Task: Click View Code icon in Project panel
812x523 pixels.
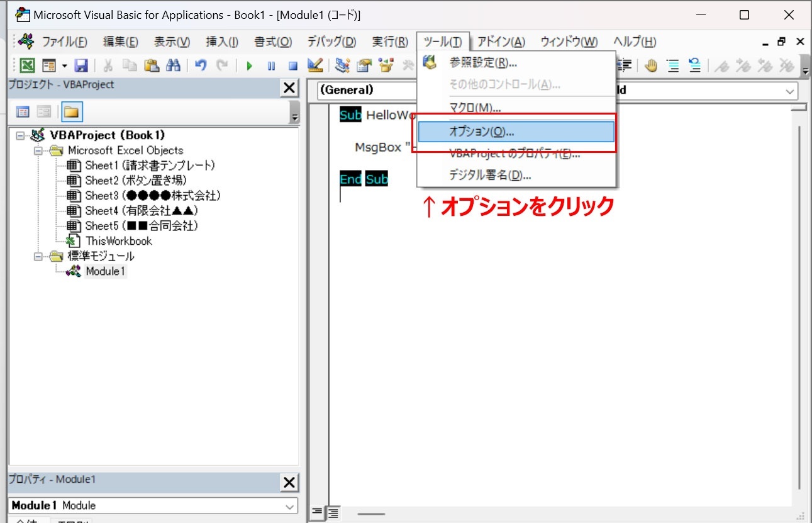Action: click(x=23, y=112)
